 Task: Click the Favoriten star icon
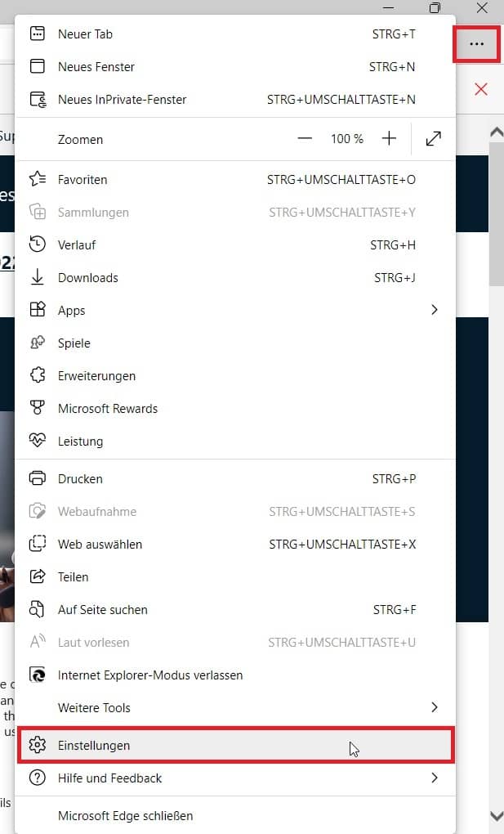(38, 180)
